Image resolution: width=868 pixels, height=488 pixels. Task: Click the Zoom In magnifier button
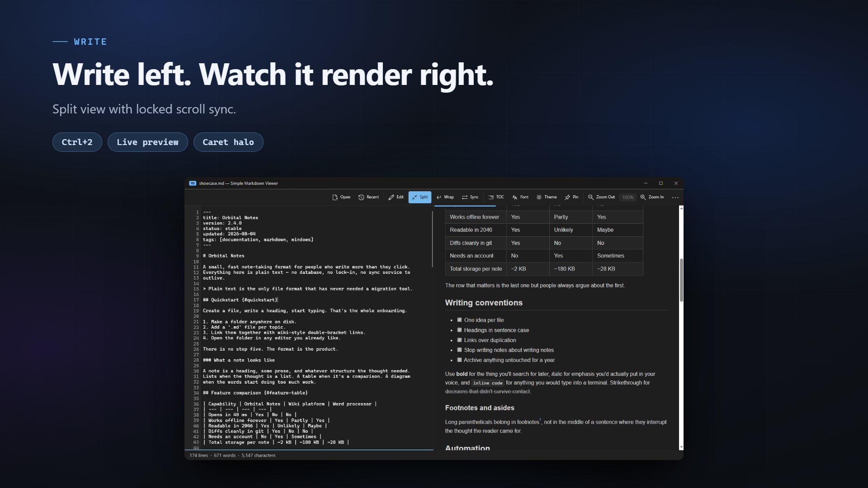click(x=652, y=197)
